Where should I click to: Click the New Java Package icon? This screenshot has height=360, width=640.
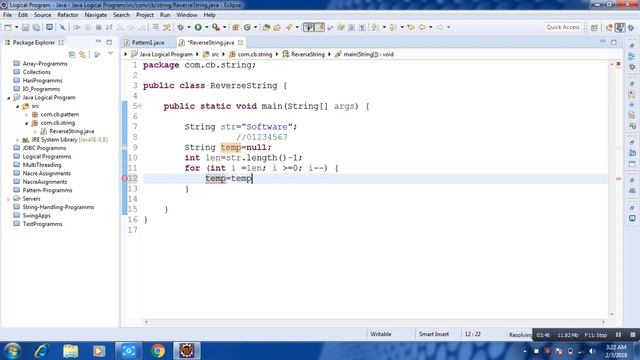pyautogui.click(x=236, y=27)
